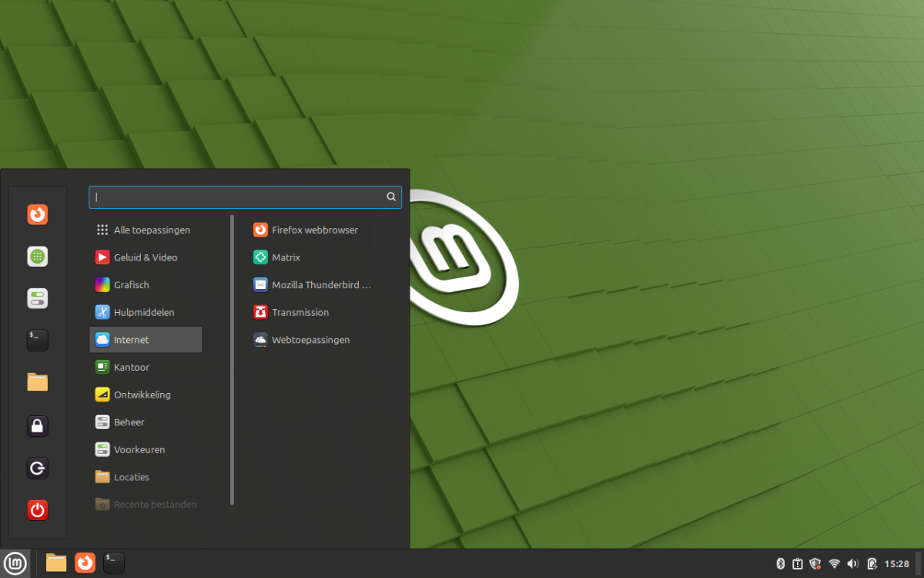Open Firefox from the menu favorites sidebar

(x=37, y=214)
